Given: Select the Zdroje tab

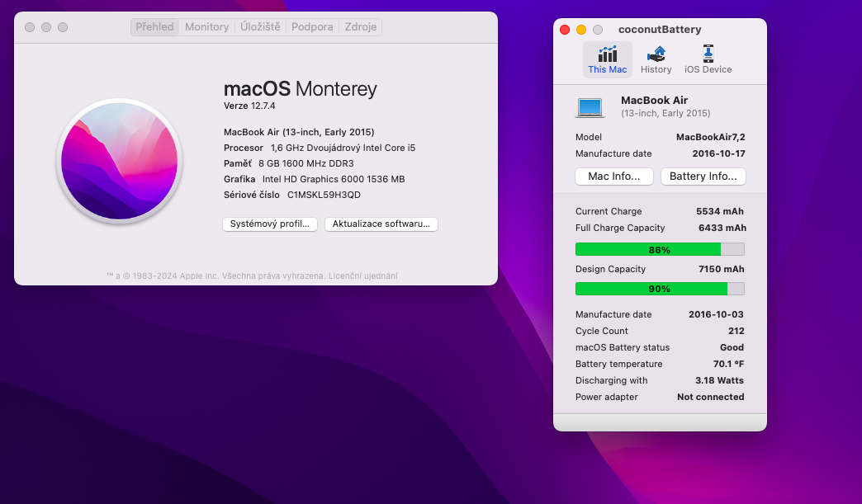Looking at the screenshot, I should 360,27.
